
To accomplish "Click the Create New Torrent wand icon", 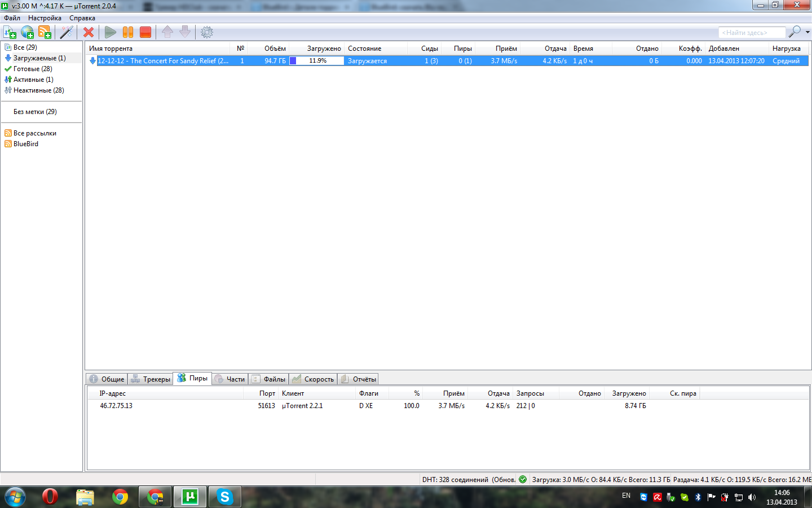I will coord(67,32).
